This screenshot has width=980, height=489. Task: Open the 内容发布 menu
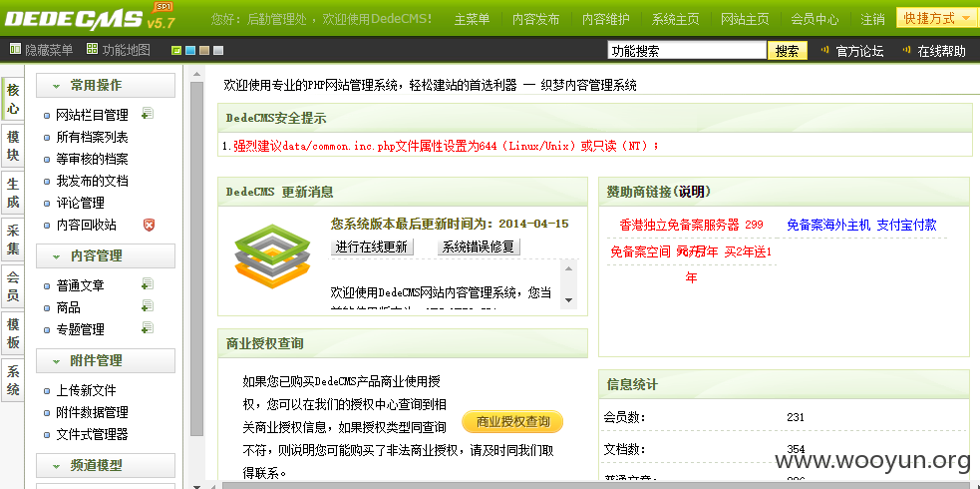coord(535,19)
